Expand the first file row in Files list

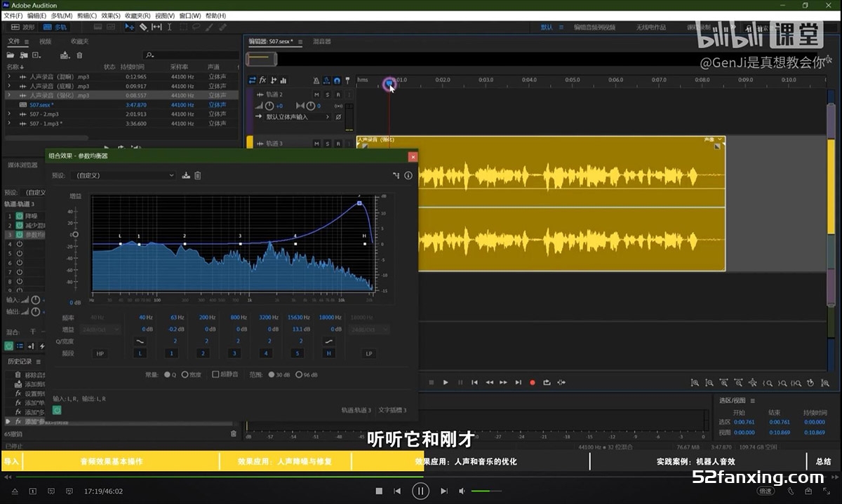tap(9, 76)
